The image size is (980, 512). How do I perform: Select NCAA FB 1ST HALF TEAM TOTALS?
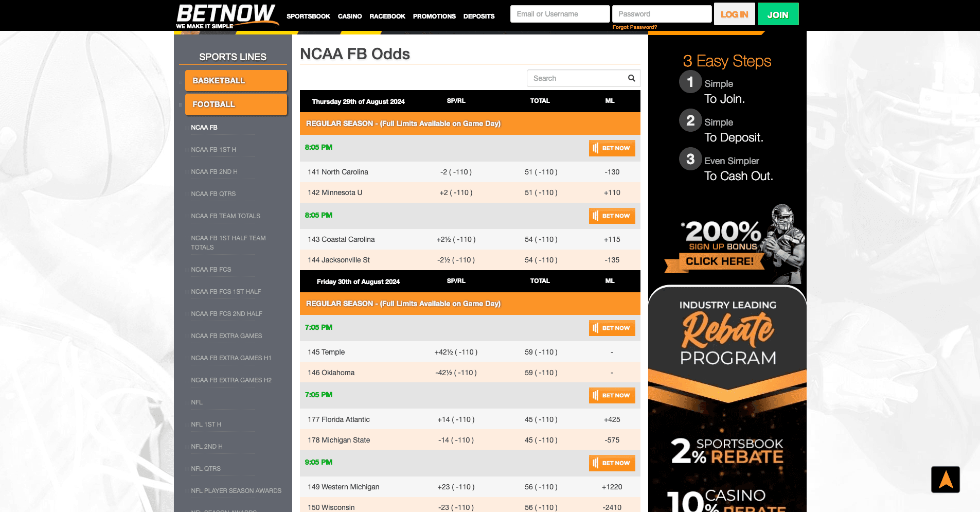(x=228, y=243)
